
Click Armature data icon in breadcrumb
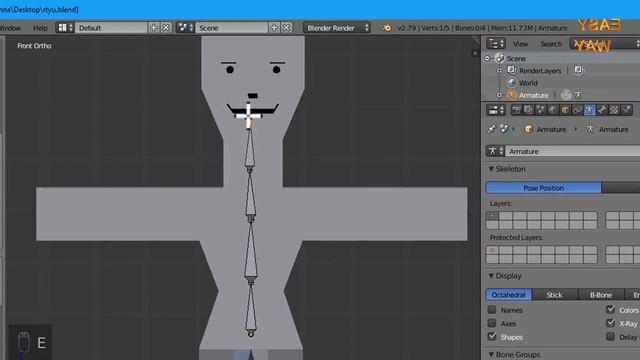590,129
